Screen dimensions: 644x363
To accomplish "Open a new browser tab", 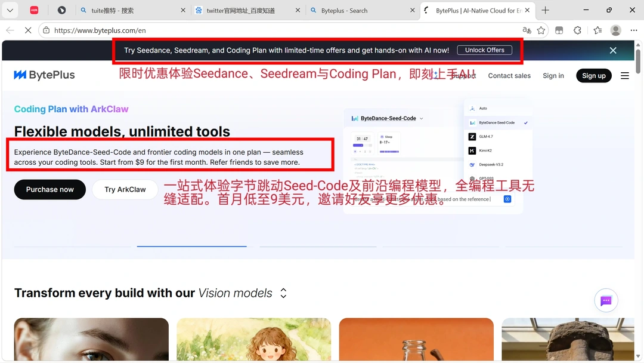I will click(546, 10).
